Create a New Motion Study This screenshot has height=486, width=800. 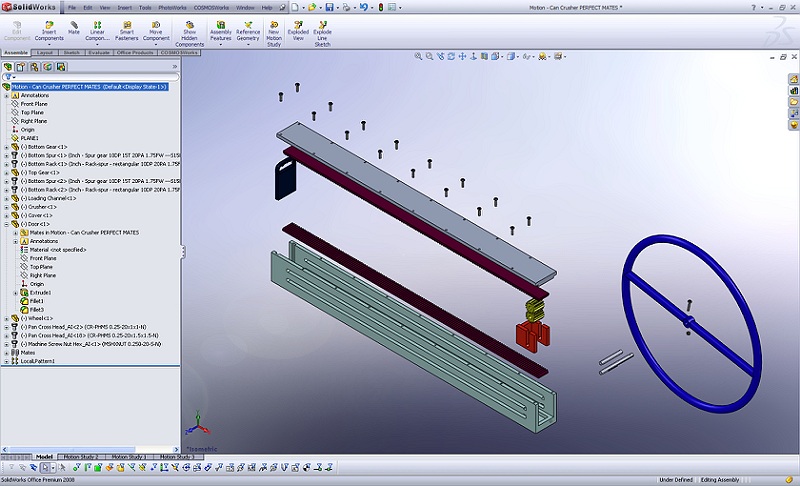coord(273,24)
